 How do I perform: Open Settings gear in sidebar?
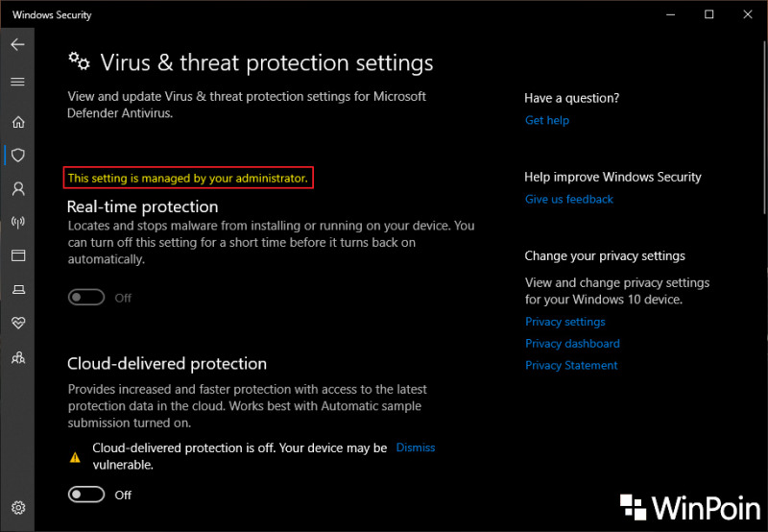point(18,507)
